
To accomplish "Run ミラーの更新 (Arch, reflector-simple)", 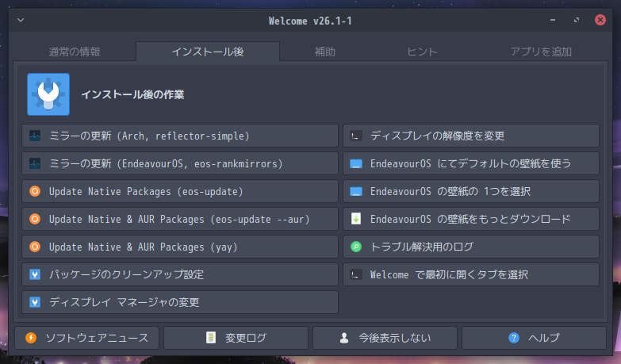I will pos(180,136).
